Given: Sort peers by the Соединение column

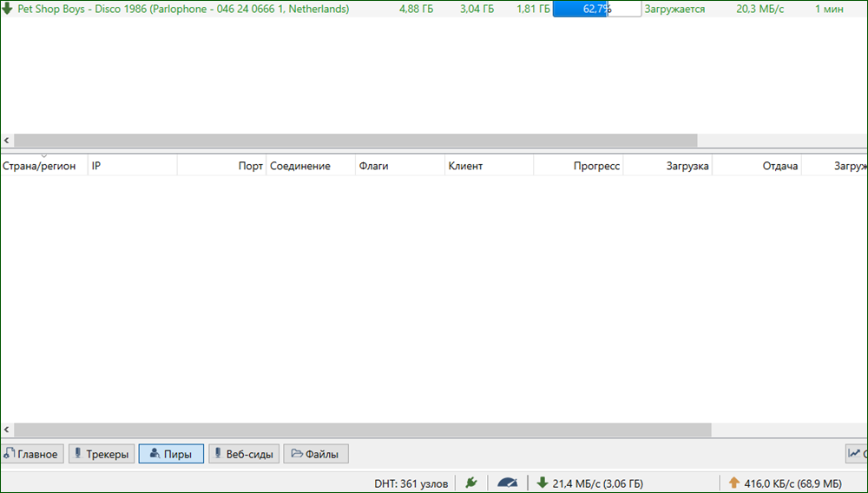Looking at the screenshot, I should point(311,166).
